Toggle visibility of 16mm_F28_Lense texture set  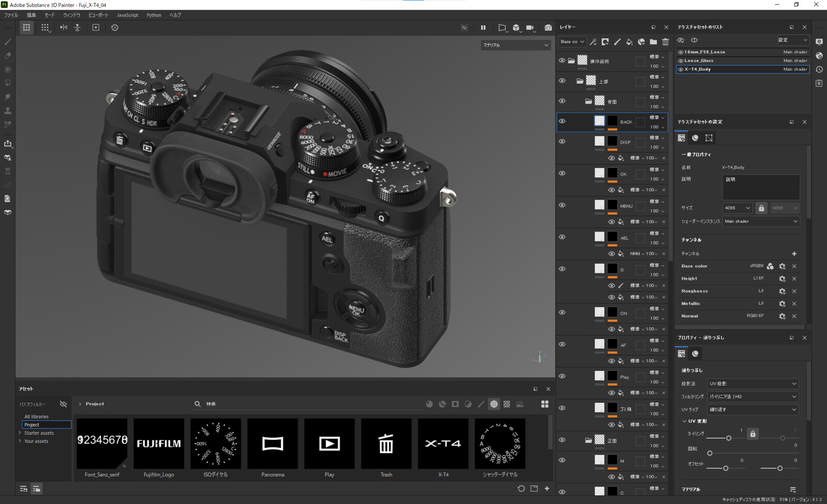[681, 52]
